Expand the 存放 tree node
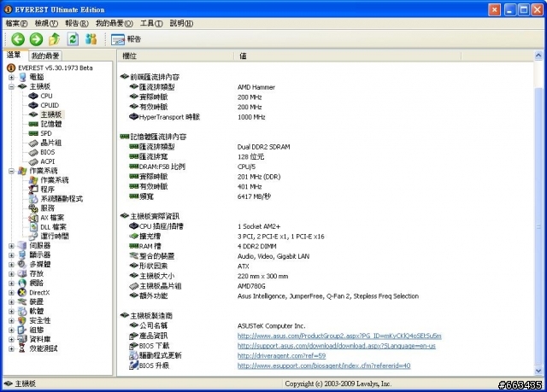Screen dimensions: 547x392 tap(11, 274)
